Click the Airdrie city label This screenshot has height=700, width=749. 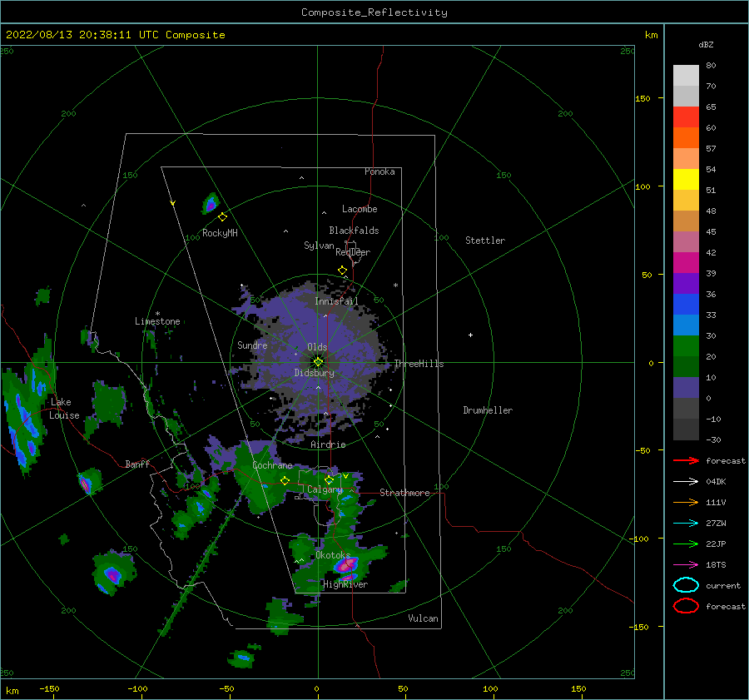point(328,444)
